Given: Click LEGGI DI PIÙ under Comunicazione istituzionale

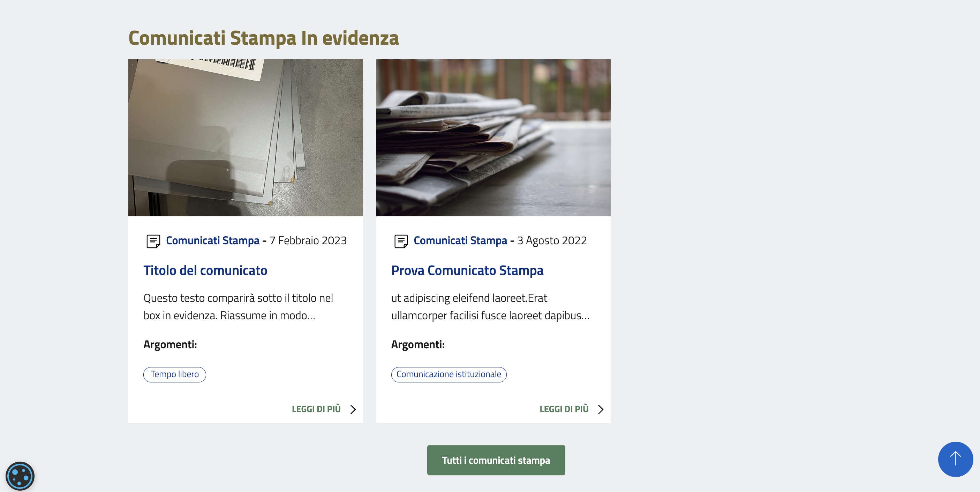Looking at the screenshot, I should tap(564, 409).
